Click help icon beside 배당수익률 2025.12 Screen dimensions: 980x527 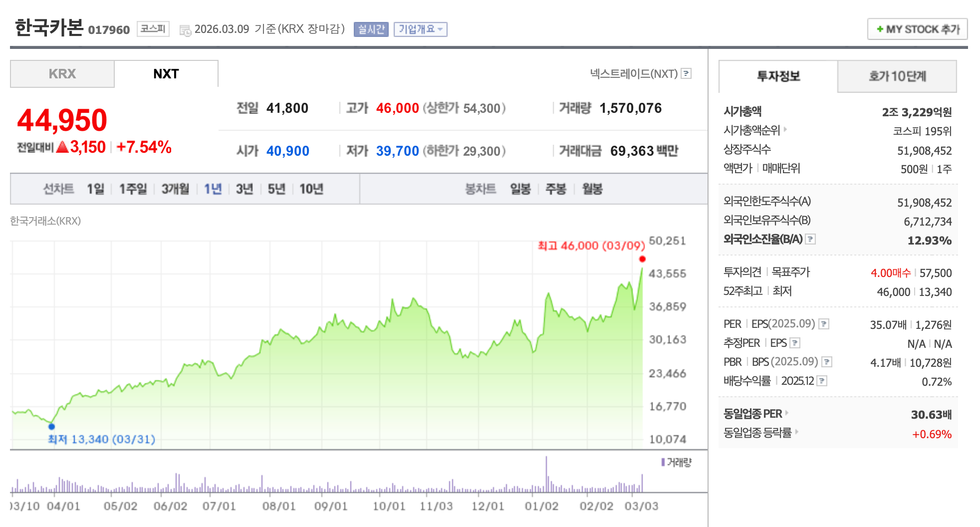[x=822, y=381]
